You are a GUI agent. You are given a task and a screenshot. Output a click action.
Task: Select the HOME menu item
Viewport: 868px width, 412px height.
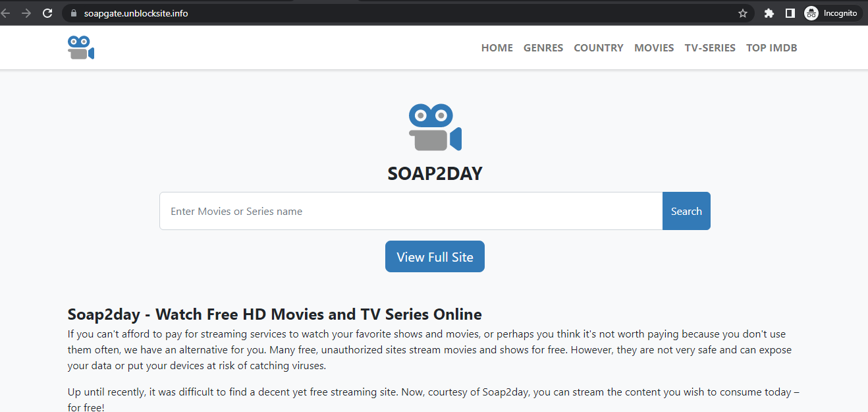497,47
